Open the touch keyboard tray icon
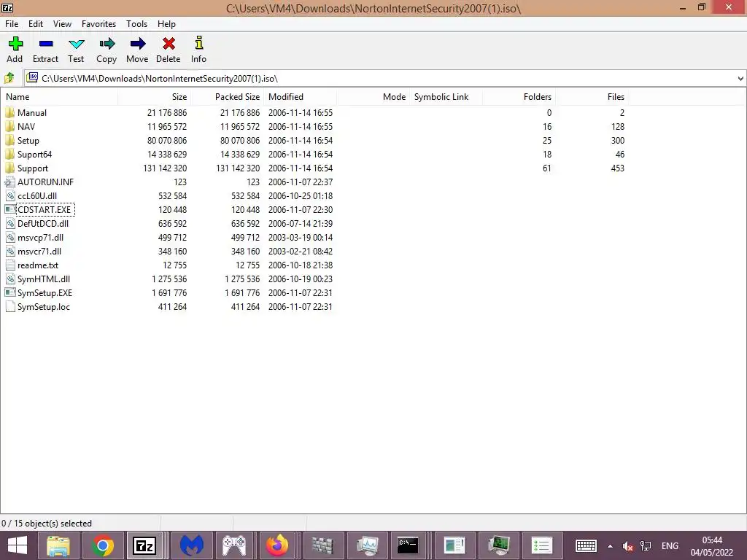 coord(586,545)
